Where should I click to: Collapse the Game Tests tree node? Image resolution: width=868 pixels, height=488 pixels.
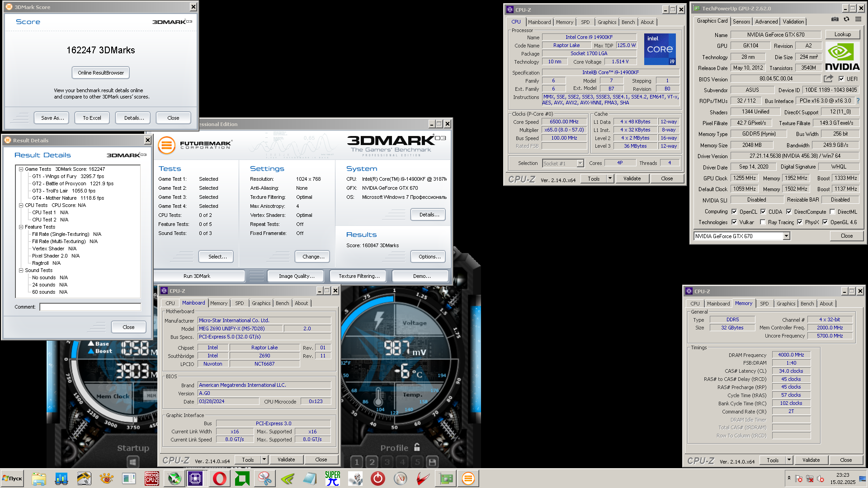(x=21, y=169)
